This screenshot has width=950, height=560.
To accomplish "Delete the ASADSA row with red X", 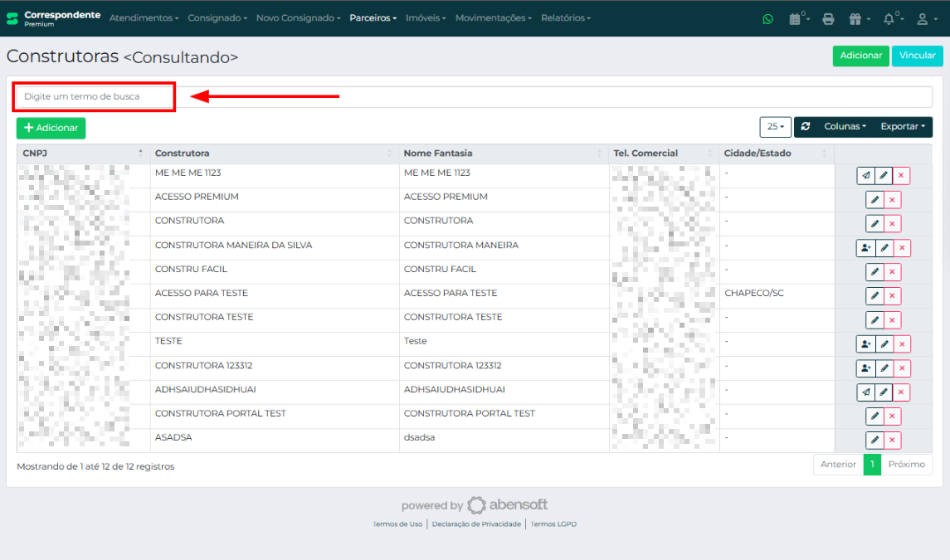I will click(x=892, y=441).
